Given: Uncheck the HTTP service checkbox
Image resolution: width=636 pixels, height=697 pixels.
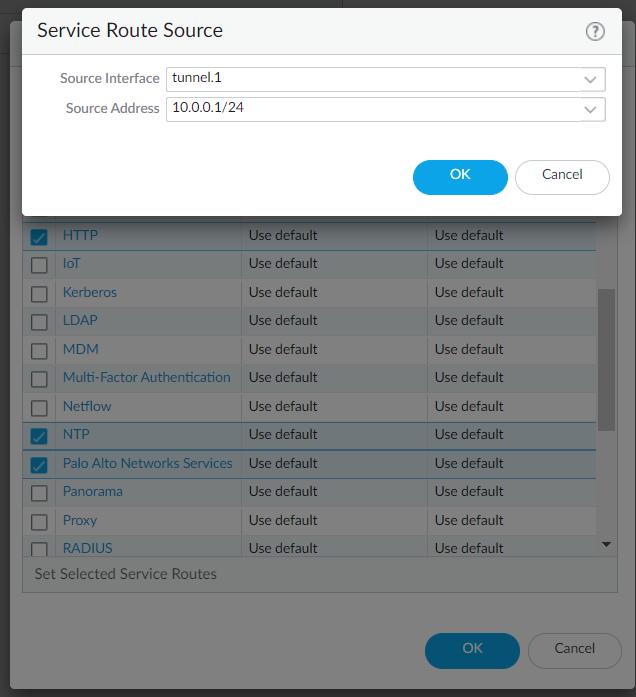Looking at the screenshot, I should pyautogui.click(x=39, y=237).
